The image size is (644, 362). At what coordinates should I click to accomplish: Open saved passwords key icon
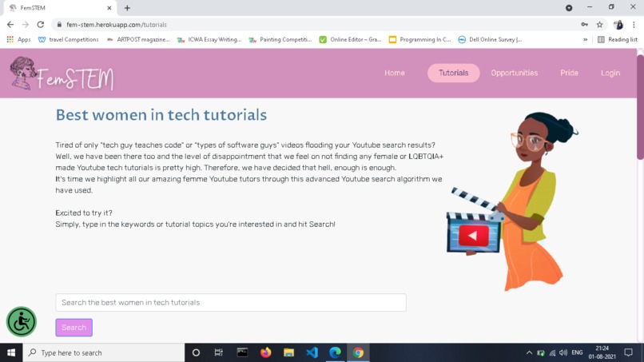click(x=584, y=25)
